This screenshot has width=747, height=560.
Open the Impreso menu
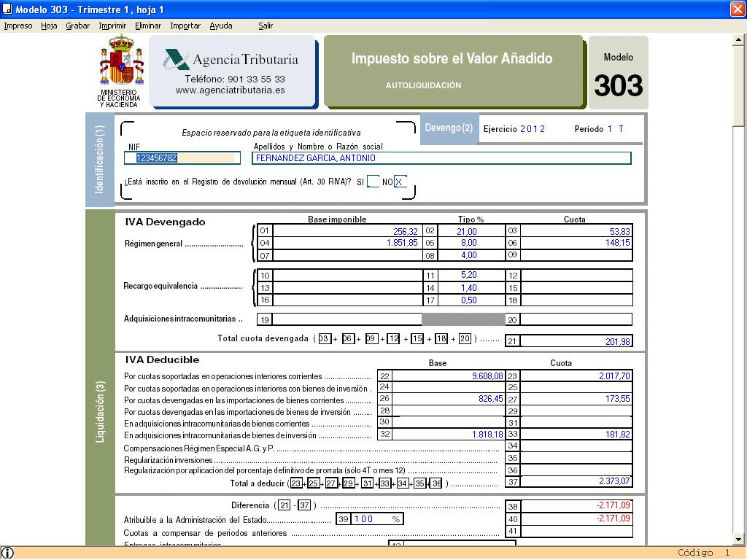[x=18, y=26]
